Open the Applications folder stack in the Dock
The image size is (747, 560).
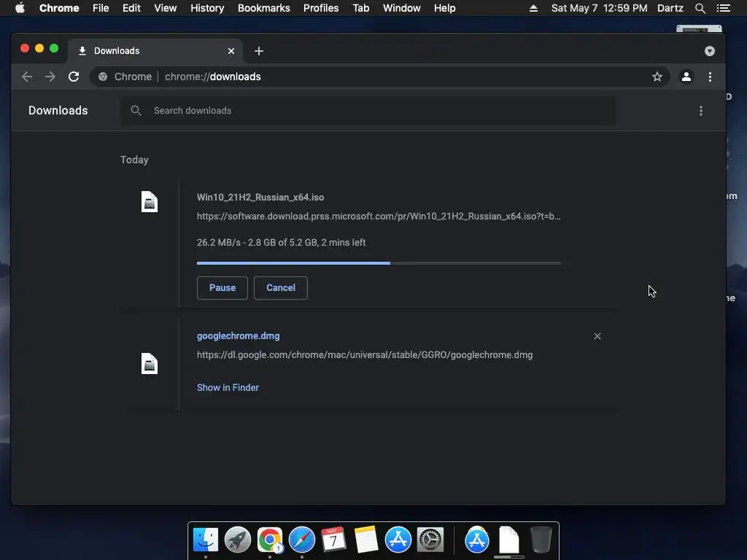(477, 540)
